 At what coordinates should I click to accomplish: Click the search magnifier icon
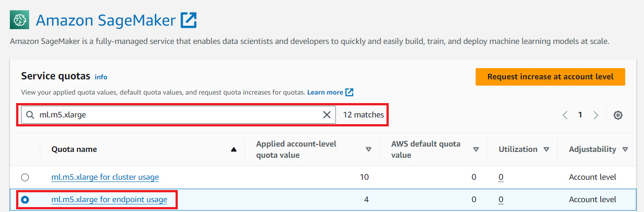[30, 115]
